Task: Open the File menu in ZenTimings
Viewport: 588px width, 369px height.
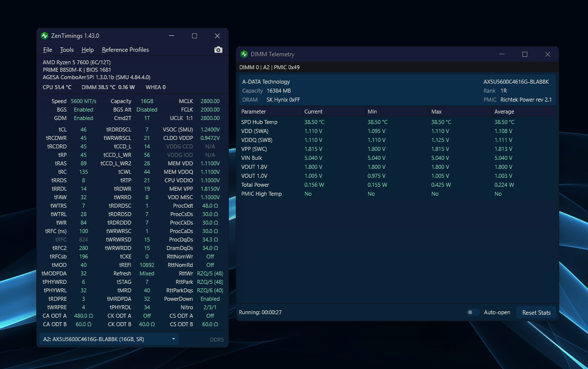Action: click(48, 50)
